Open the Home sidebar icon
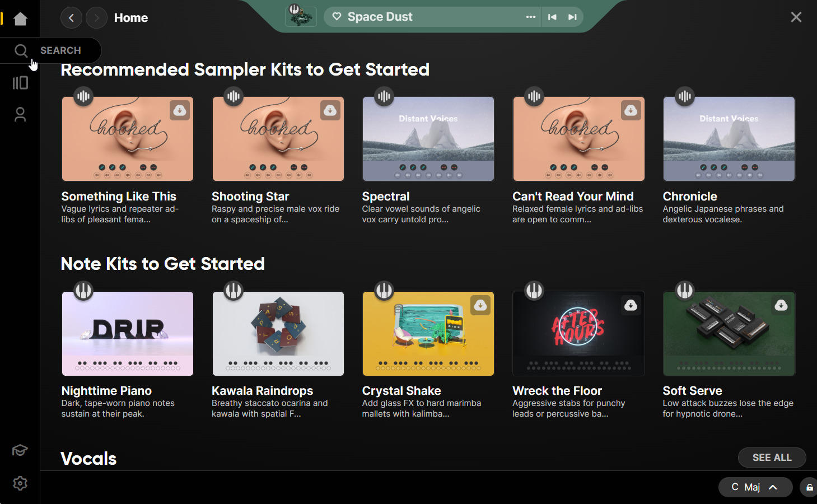Viewport: 817px width, 504px height. 20,18
